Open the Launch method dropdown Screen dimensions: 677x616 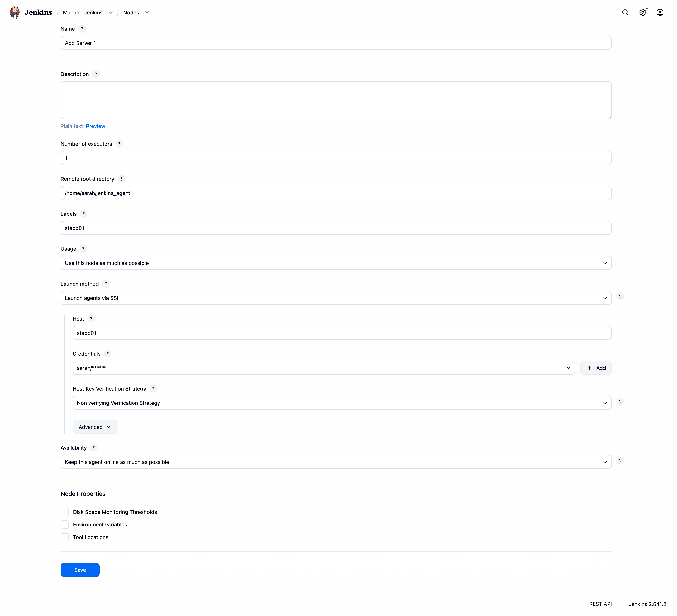point(336,298)
